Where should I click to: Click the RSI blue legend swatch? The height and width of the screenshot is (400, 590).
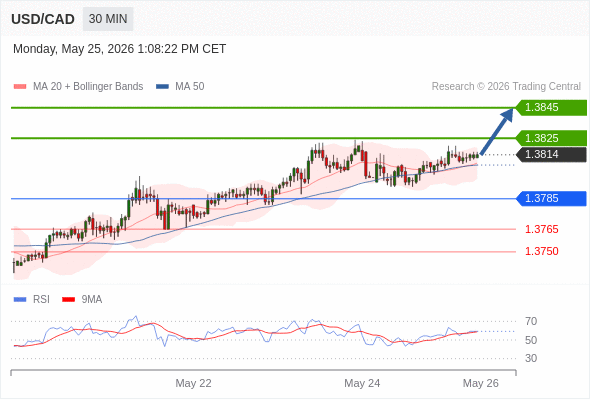pyautogui.click(x=20, y=300)
